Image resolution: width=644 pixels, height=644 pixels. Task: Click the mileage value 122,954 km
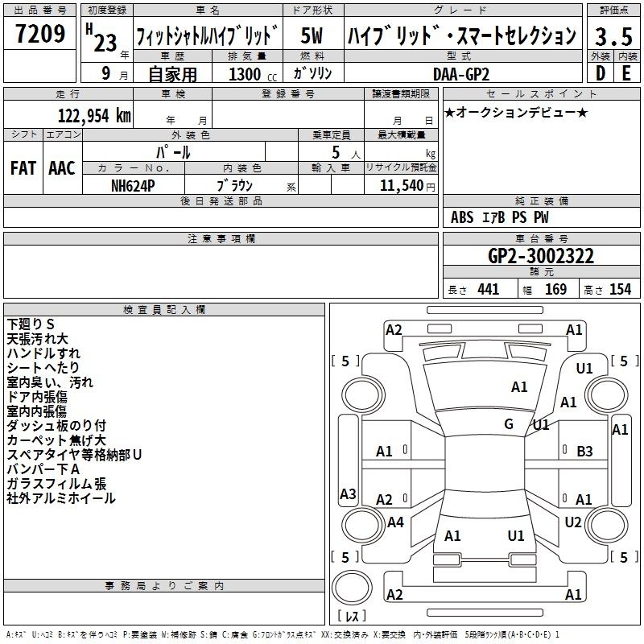pyautogui.click(x=94, y=115)
